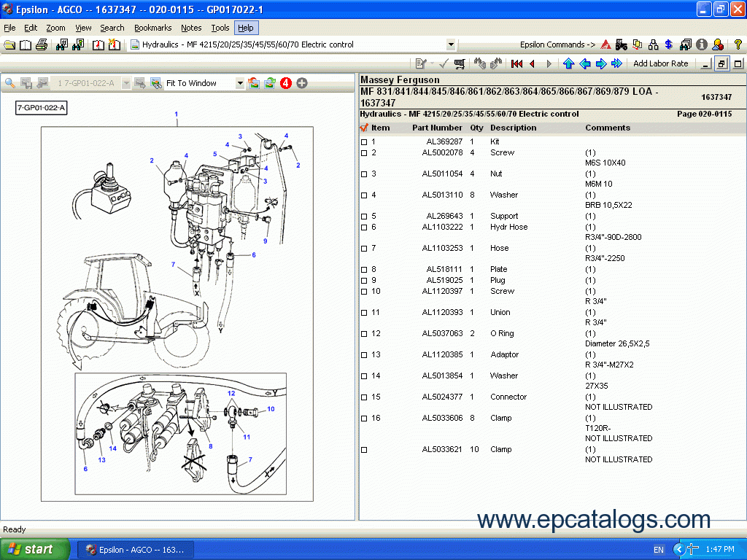Open the shopping cart icon
The width and height of the screenshot is (747, 560).
click(x=460, y=64)
